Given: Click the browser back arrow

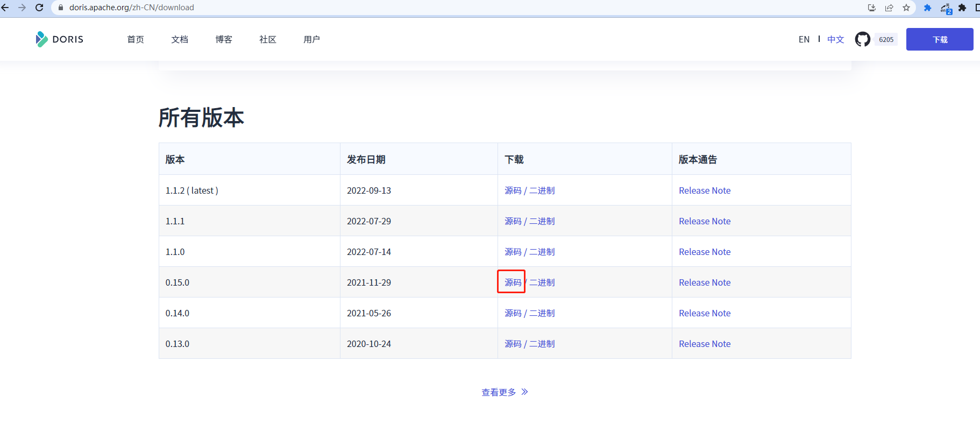Looking at the screenshot, I should tap(5, 8).
